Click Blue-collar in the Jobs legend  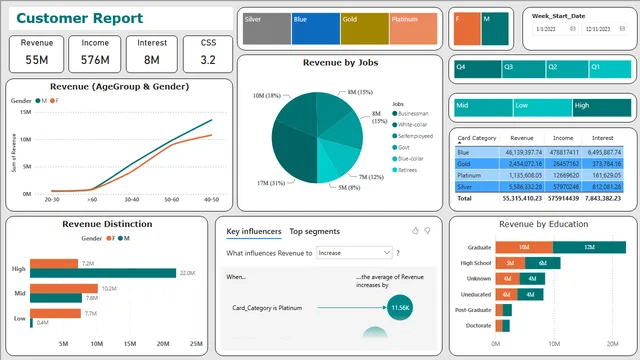pos(408,159)
